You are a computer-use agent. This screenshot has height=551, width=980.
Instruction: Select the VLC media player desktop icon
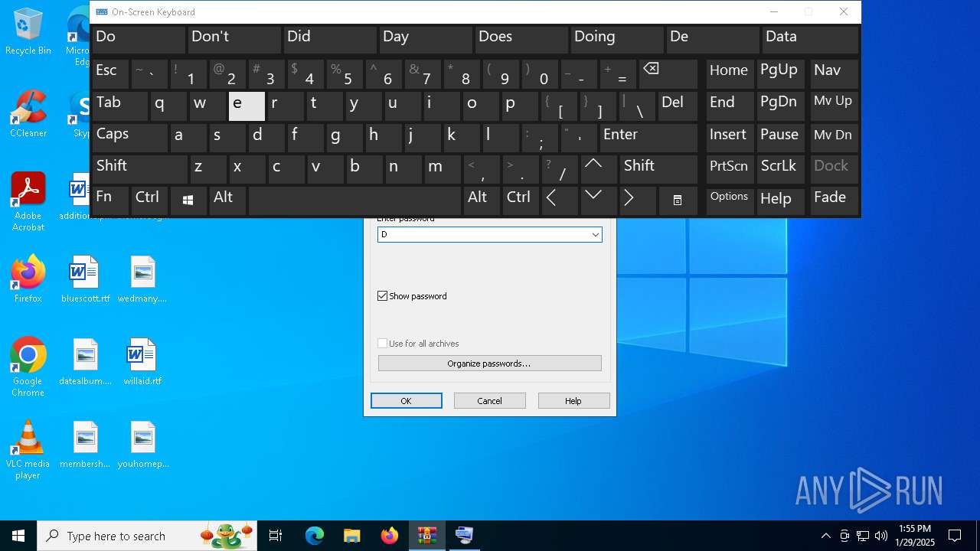pos(28,450)
